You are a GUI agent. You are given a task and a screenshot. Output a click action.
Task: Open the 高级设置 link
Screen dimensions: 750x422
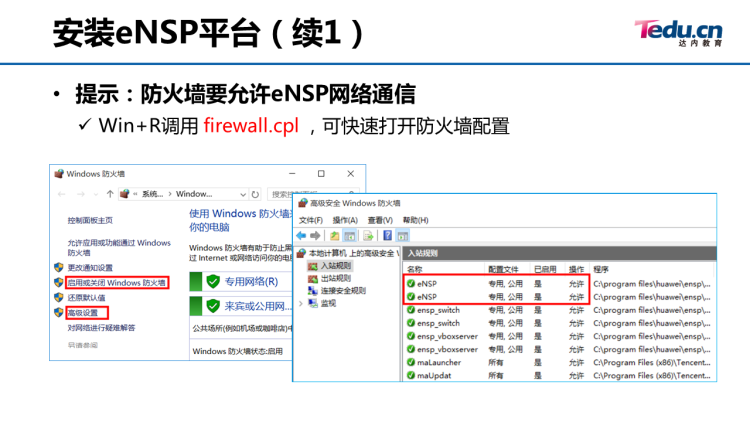pyautogui.click(x=83, y=313)
